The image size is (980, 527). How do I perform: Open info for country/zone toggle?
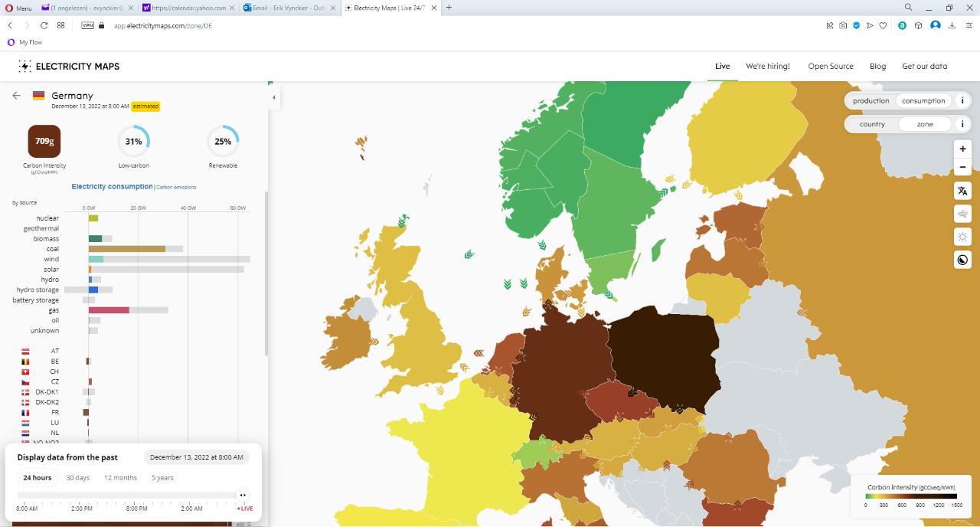pyautogui.click(x=962, y=123)
